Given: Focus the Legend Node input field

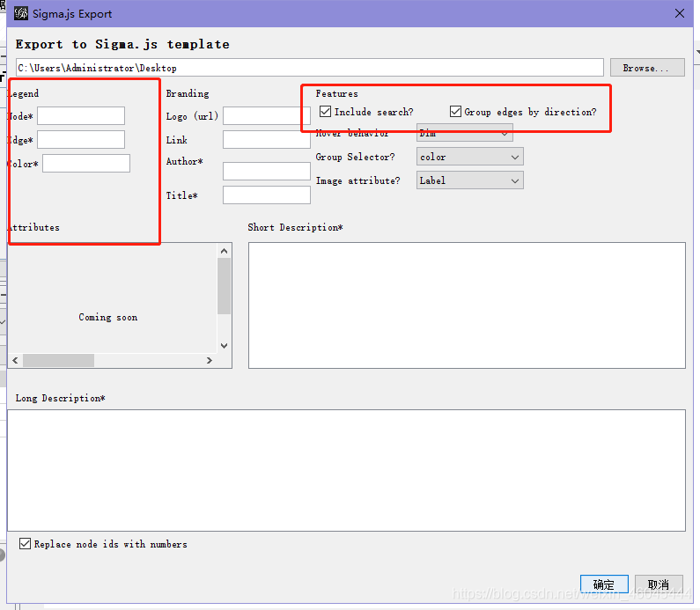Looking at the screenshot, I should click(81, 115).
